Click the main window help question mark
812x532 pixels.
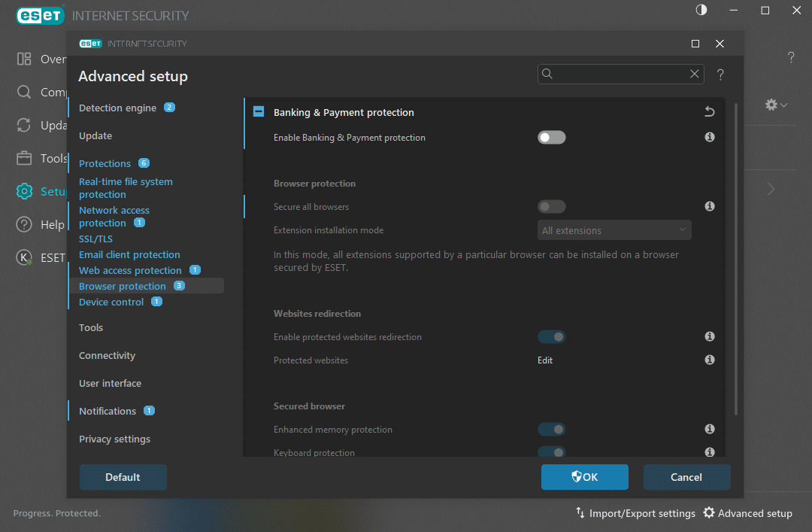[x=791, y=57]
